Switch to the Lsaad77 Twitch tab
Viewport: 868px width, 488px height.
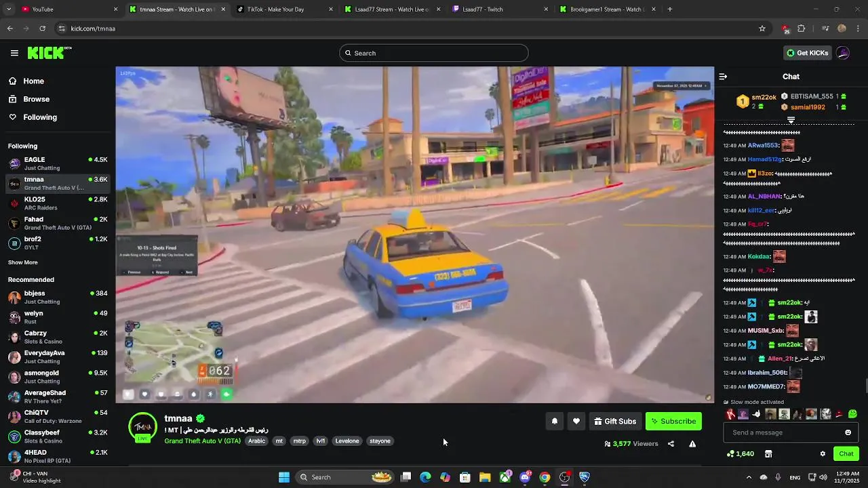coord(500,9)
